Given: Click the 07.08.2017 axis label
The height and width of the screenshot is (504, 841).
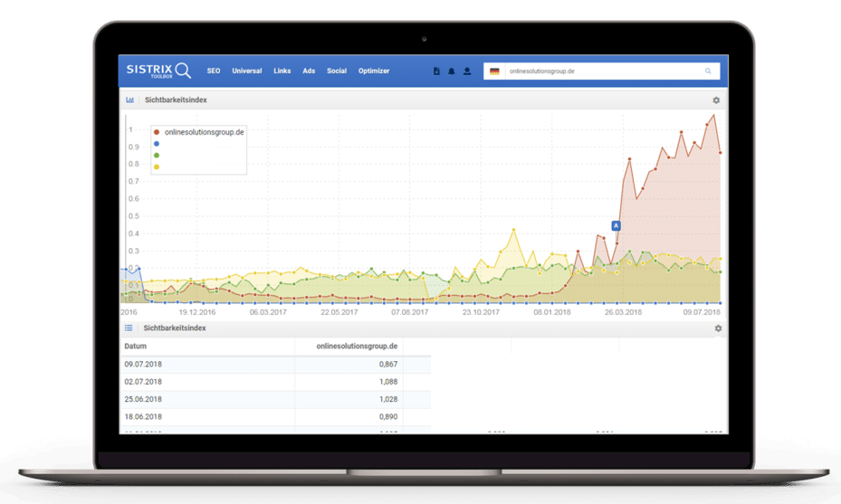Looking at the screenshot, I should click(x=410, y=312).
